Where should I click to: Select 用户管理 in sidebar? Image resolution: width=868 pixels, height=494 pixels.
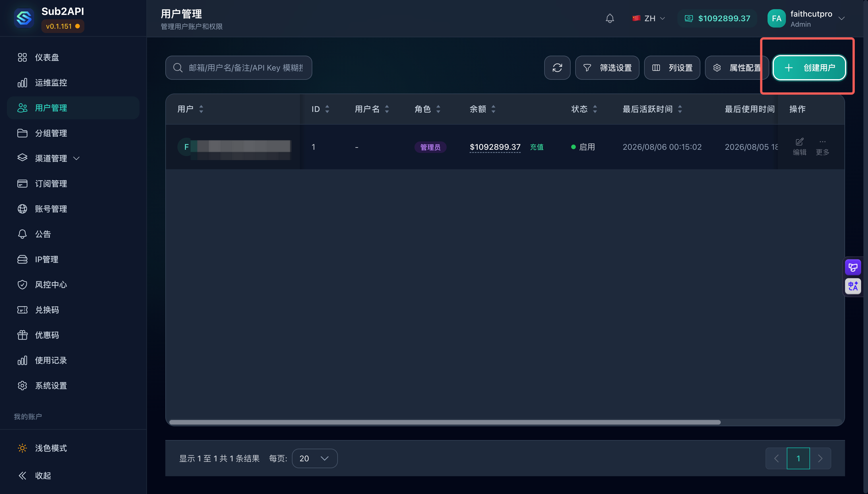73,108
